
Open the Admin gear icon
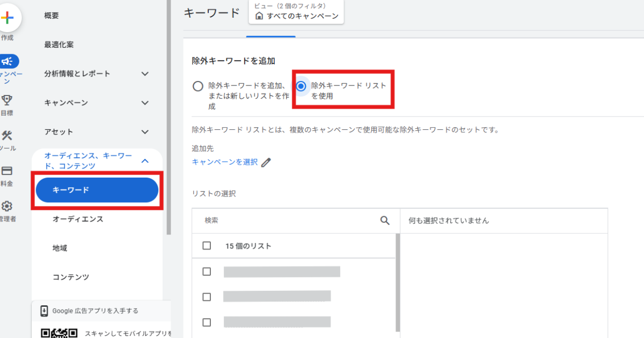click(7, 206)
